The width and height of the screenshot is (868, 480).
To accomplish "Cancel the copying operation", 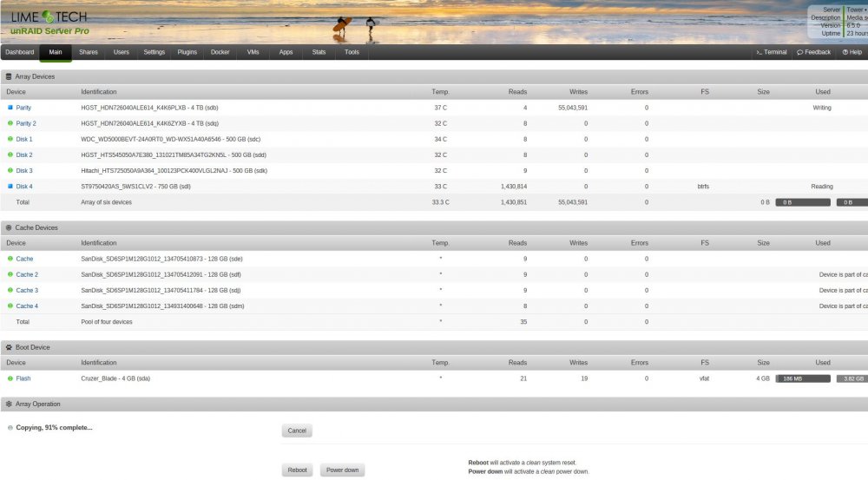I will click(297, 431).
